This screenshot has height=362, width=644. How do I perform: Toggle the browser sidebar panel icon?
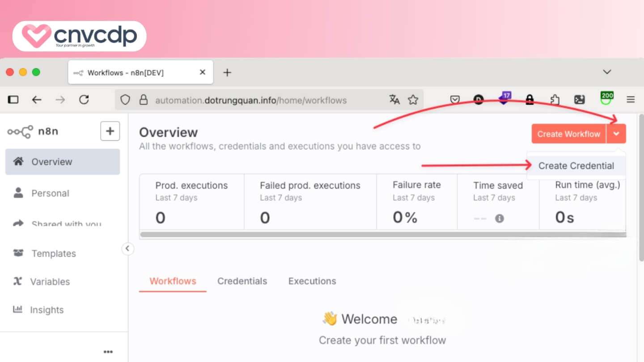click(x=13, y=100)
